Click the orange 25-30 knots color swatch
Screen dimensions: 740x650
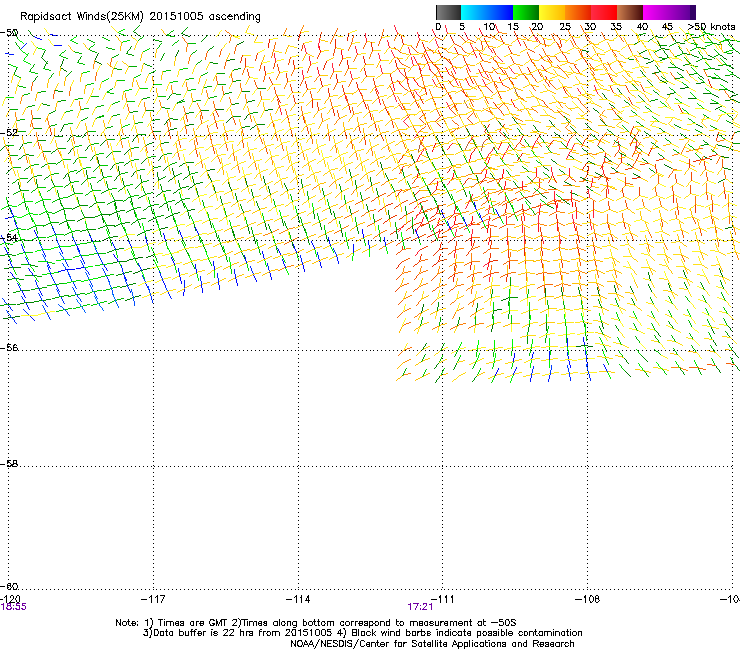578,12
